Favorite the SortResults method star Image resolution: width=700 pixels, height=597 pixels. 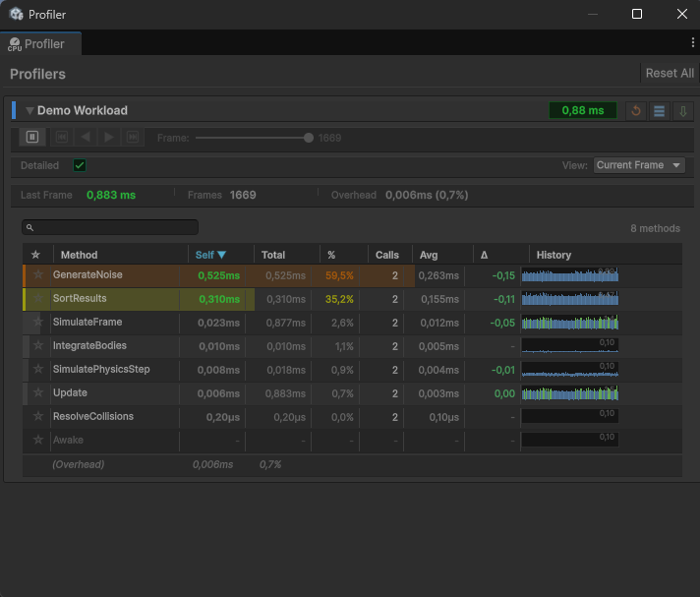(38, 298)
